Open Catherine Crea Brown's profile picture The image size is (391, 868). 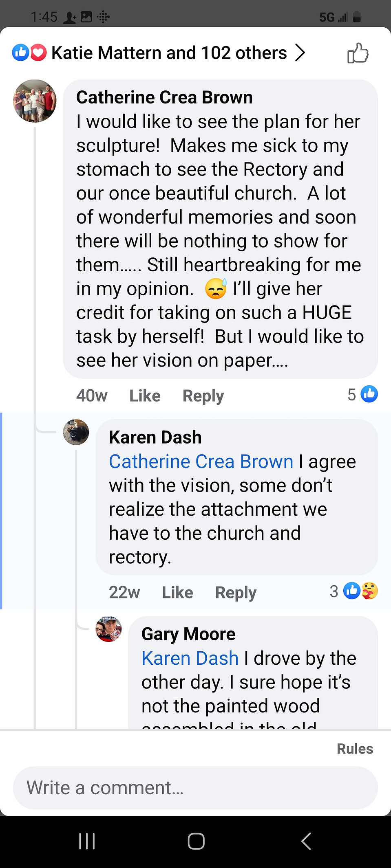point(35,101)
